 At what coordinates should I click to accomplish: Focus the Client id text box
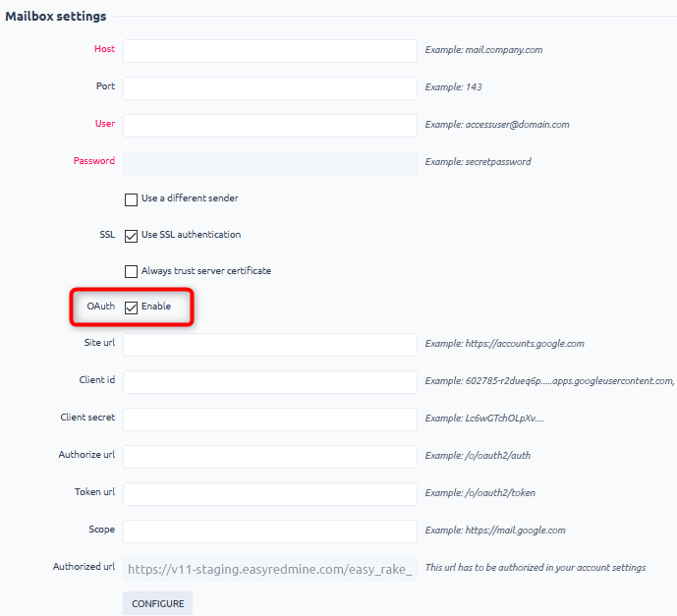pyautogui.click(x=270, y=382)
